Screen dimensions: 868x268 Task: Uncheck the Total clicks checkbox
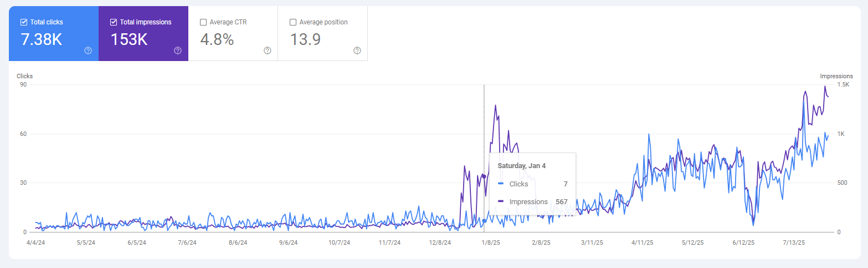[x=23, y=22]
